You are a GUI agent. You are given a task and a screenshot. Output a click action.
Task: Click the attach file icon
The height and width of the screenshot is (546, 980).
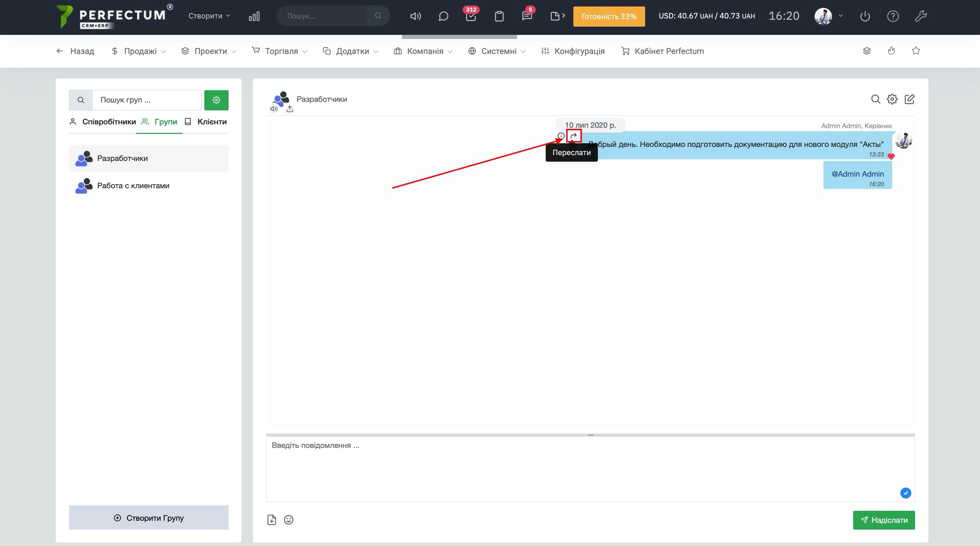tap(272, 520)
